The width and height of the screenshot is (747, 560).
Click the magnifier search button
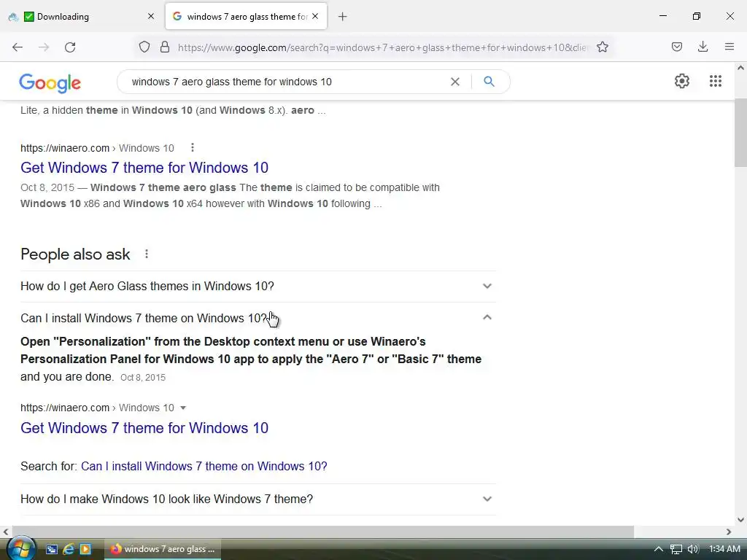click(x=489, y=82)
